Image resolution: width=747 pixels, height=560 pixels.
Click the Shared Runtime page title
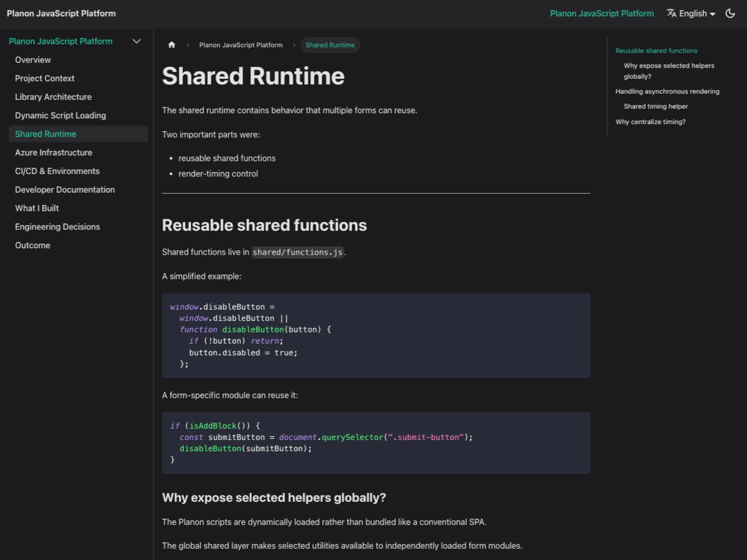click(253, 76)
